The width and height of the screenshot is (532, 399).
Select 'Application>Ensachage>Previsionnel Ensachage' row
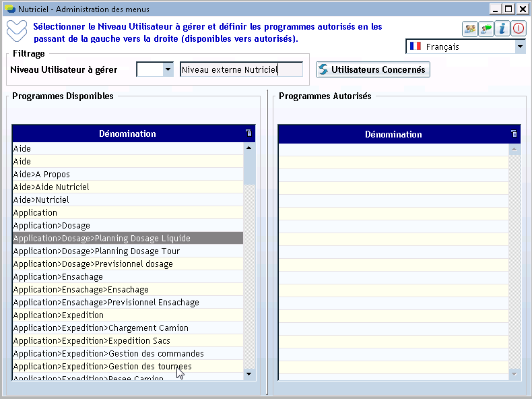click(x=127, y=302)
